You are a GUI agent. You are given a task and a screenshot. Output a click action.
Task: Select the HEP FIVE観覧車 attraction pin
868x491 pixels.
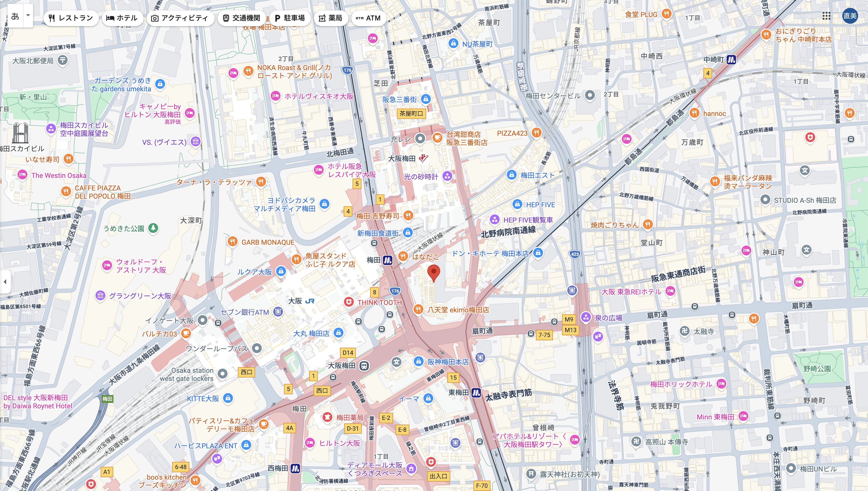click(494, 220)
